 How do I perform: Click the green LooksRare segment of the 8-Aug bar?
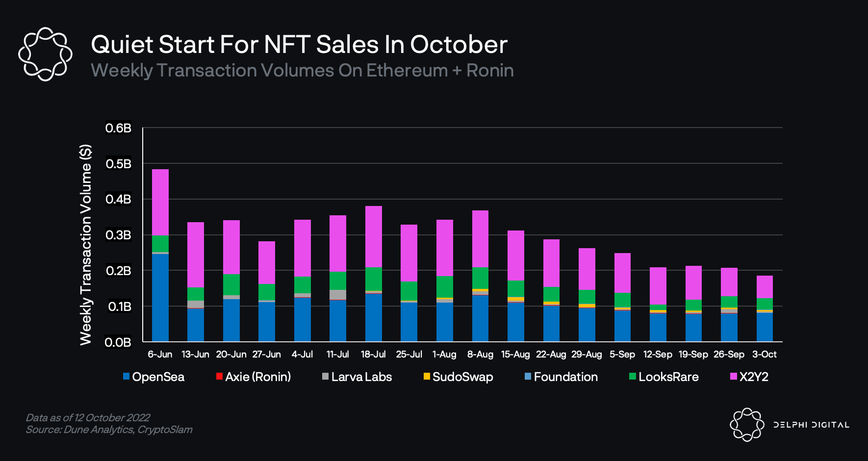[480, 278]
